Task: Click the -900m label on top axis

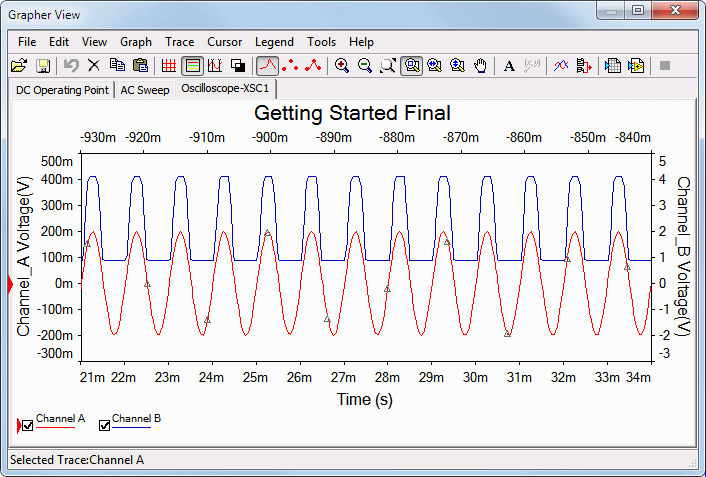Action: tap(270, 137)
